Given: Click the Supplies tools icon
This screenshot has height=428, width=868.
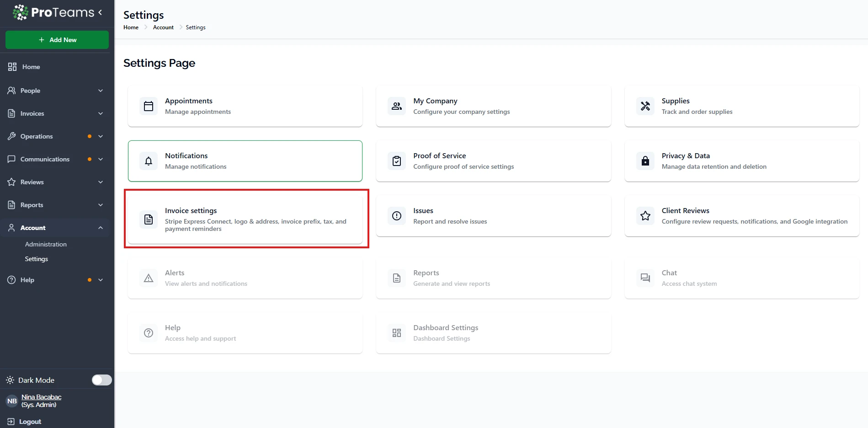Looking at the screenshot, I should pyautogui.click(x=645, y=106).
